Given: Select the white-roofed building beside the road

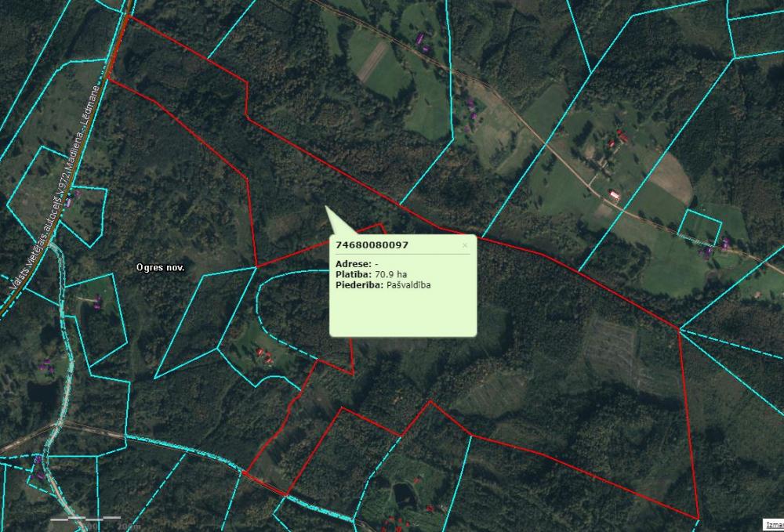Looking at the screenshot, I should (615, 194).
